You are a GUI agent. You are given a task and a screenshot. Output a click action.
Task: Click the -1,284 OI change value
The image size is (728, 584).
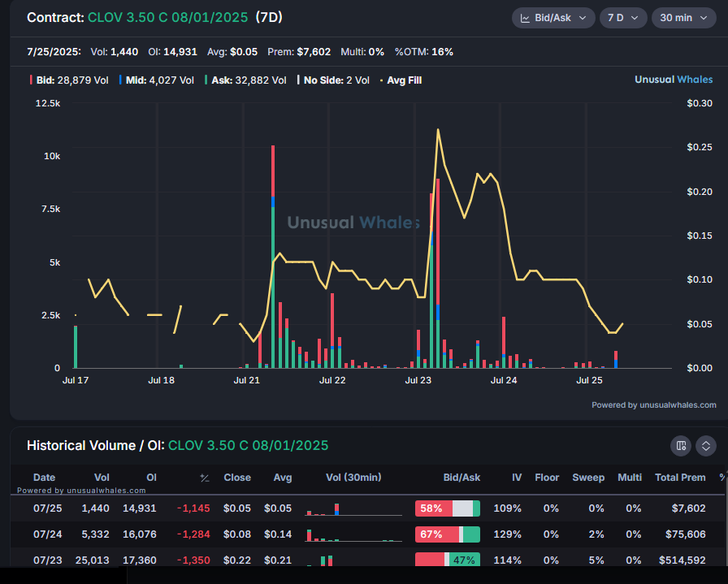[x=193, y=534]
